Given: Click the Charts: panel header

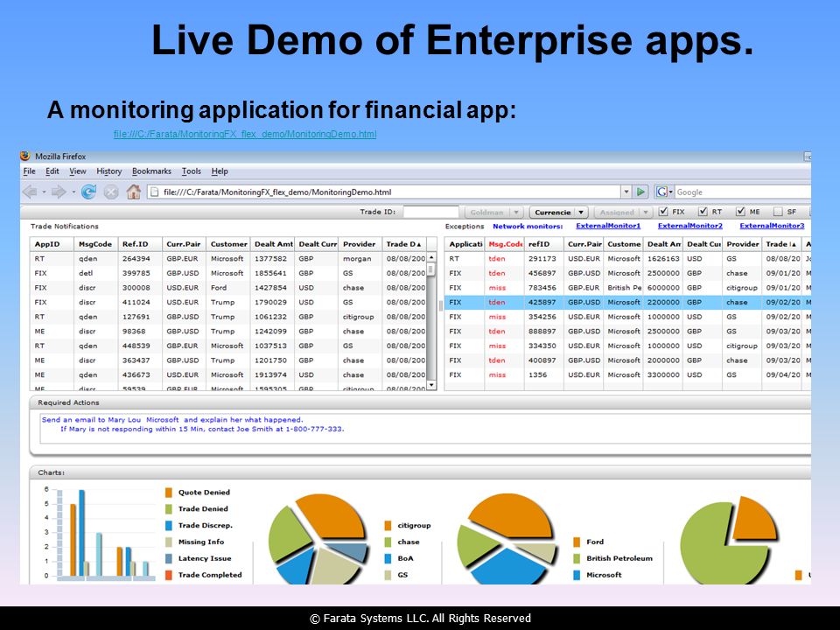Looking at the screenshot, I should 420,472.
